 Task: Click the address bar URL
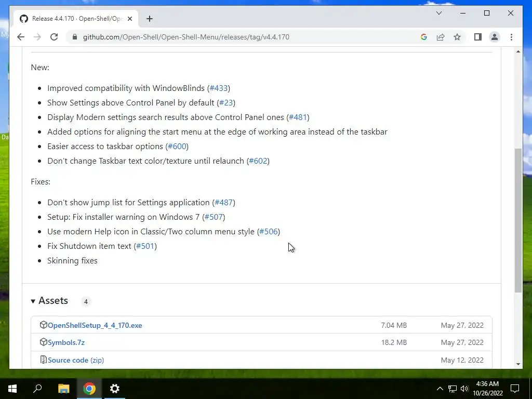pos(186,37)
